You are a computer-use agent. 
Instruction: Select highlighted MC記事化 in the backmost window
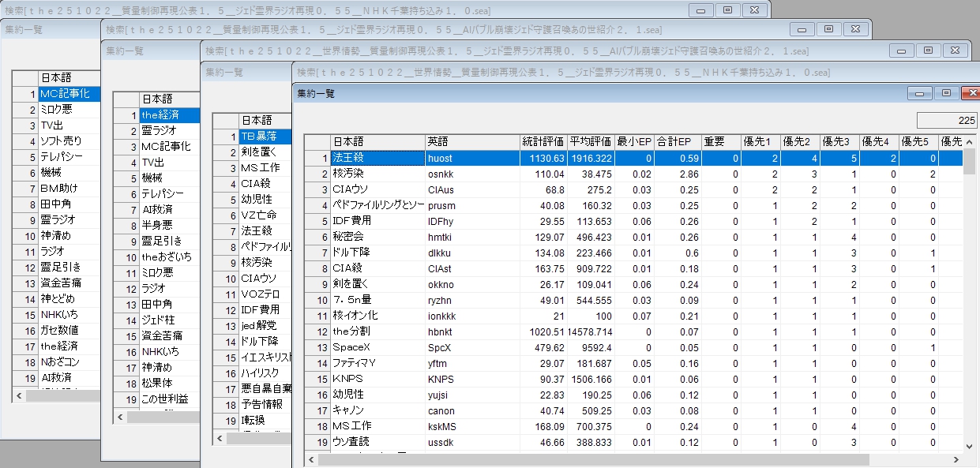click(x=69, y=94)
